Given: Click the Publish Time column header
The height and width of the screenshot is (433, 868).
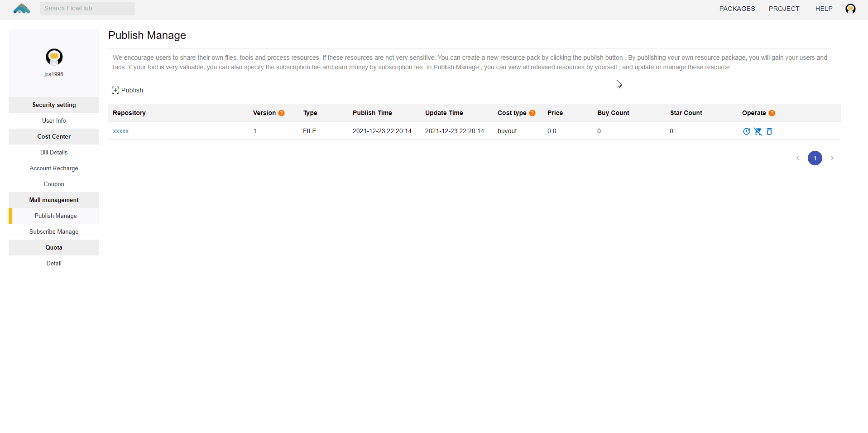Looking at the screenshot, I should point(372,113).
